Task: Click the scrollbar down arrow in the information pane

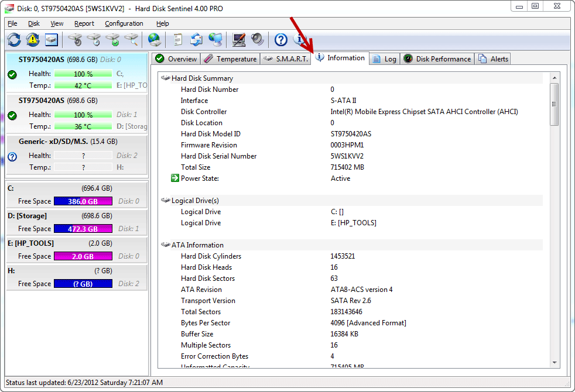Action: click(x=555, y=363)
